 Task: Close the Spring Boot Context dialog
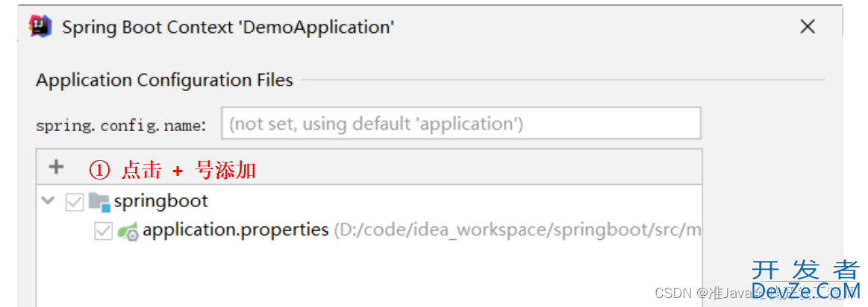(808, 27)
